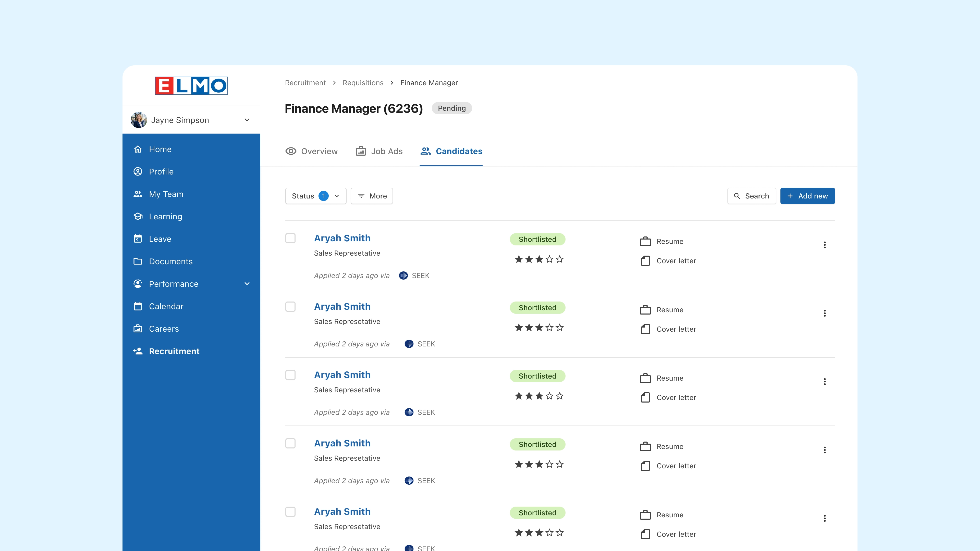Open the Status filter dropdown
The height and width of the screenshot is (551, 980).
click(316, 196)
